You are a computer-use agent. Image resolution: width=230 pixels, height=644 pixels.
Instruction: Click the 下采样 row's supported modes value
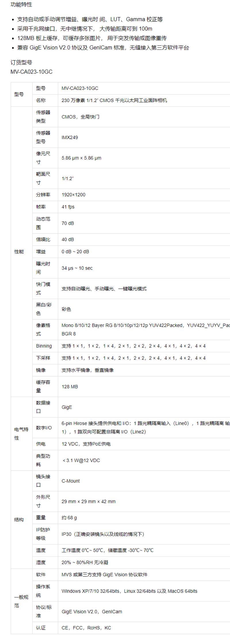134,358
